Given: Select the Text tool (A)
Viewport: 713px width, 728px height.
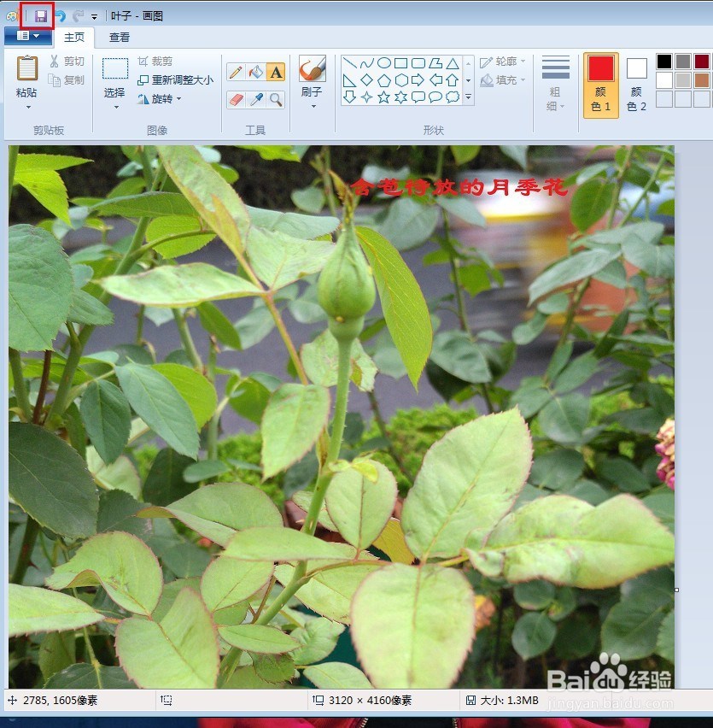Looking at the screenshot, I should pos(276,72).
